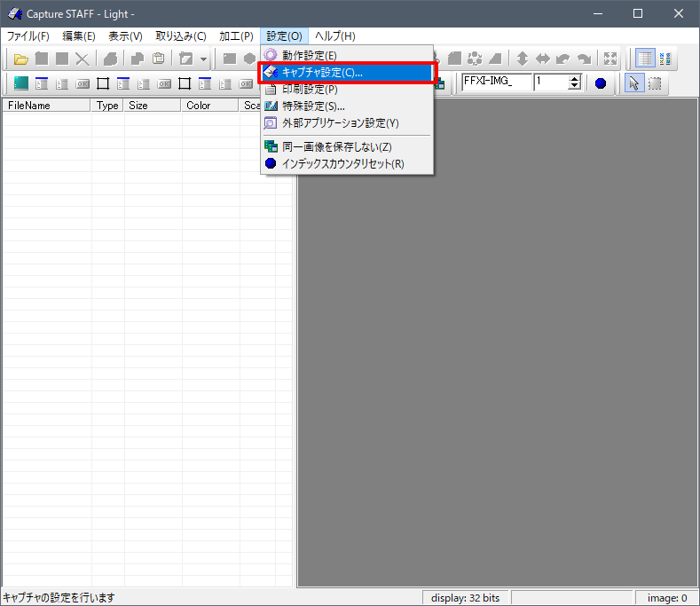This screenshot has height=606, width=700.
Task: Choose 外部アプリケーション設定(Y) menu entry
Action: (x=347, y=123)
